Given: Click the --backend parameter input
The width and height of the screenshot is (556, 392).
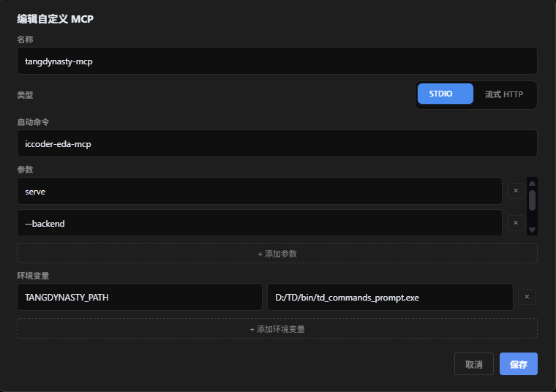Looking at the screenshot, I should tap(260, 223).
